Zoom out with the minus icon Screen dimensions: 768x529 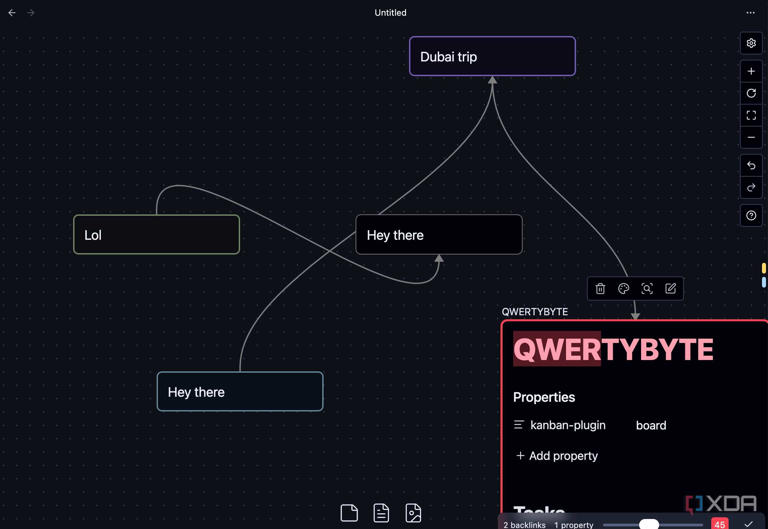click(x=751, y=138)
